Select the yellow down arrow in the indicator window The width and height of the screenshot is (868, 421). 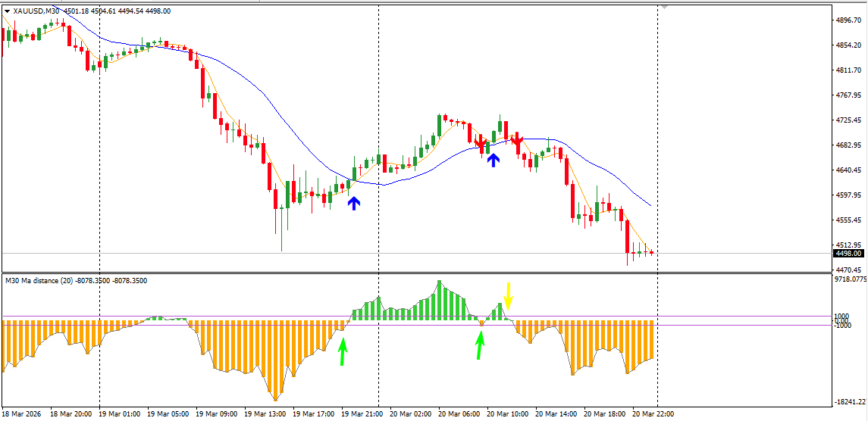click(508, 297)
